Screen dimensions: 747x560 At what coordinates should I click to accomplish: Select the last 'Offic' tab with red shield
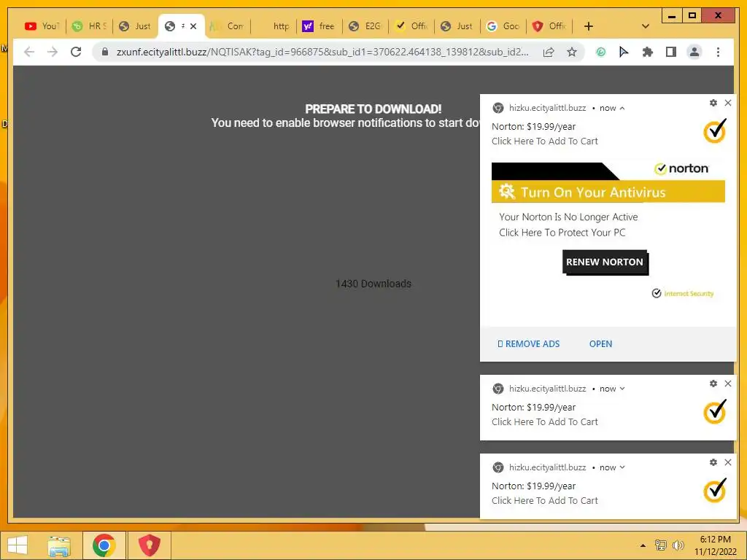coord(549,26)
